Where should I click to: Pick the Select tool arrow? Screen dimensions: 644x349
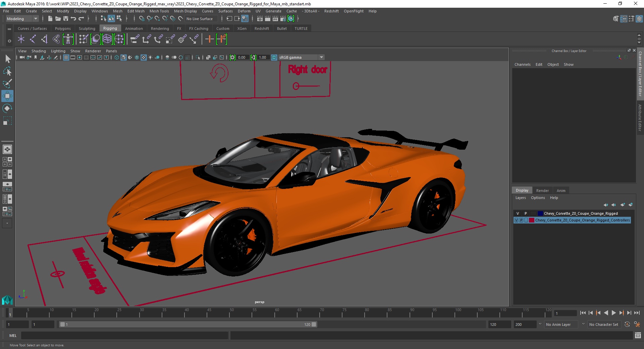7,59
